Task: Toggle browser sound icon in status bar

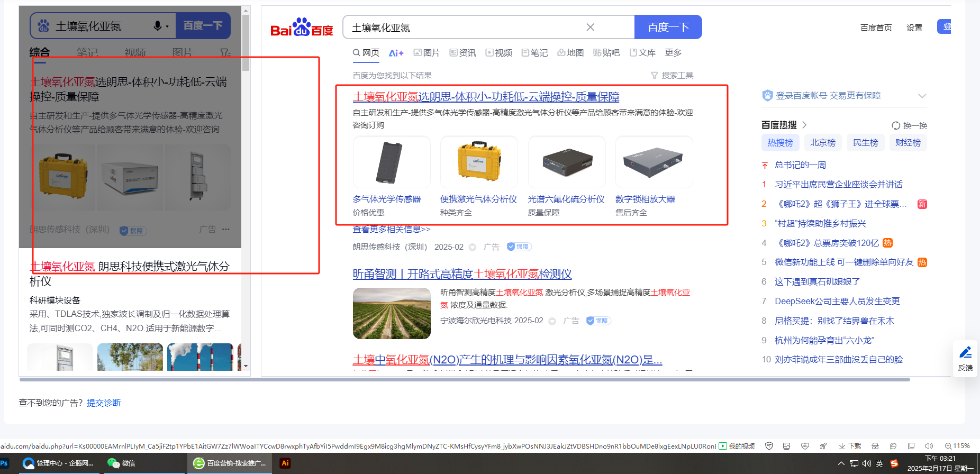Action: 929,446
